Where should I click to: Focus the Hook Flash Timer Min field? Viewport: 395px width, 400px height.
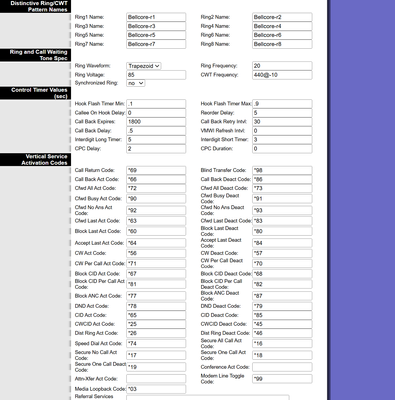click(x=156, y=104)
